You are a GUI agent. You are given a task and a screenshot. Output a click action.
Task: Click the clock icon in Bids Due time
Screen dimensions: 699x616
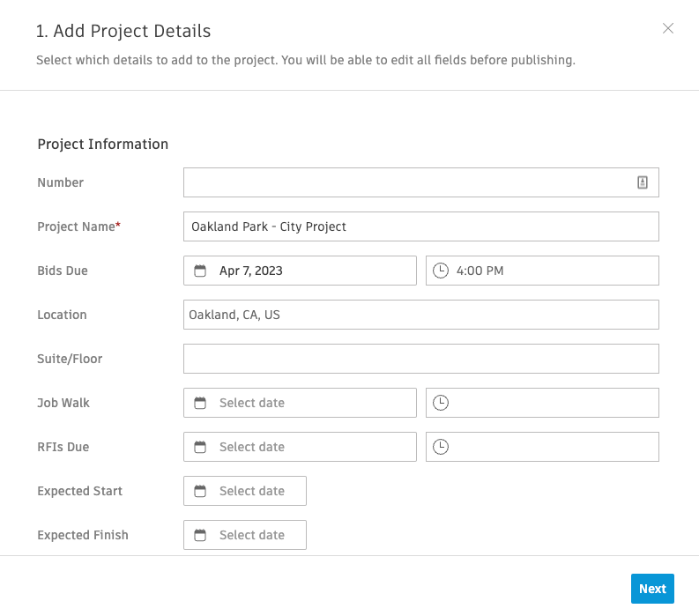coord(441,271)
